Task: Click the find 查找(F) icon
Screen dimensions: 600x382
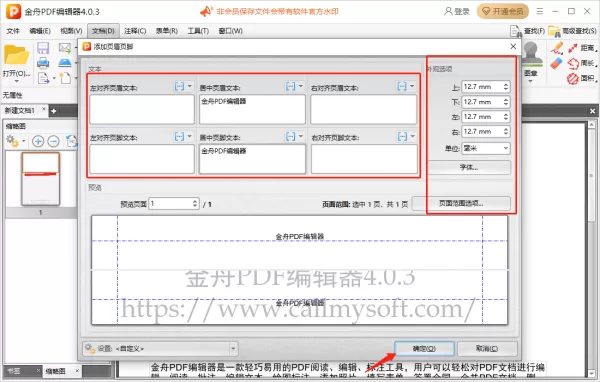Action: pos(516,31)
